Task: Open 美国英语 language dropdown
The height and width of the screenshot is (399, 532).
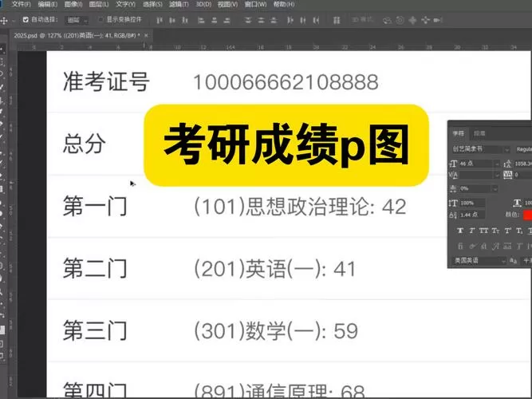Action: tap(479, 261)
